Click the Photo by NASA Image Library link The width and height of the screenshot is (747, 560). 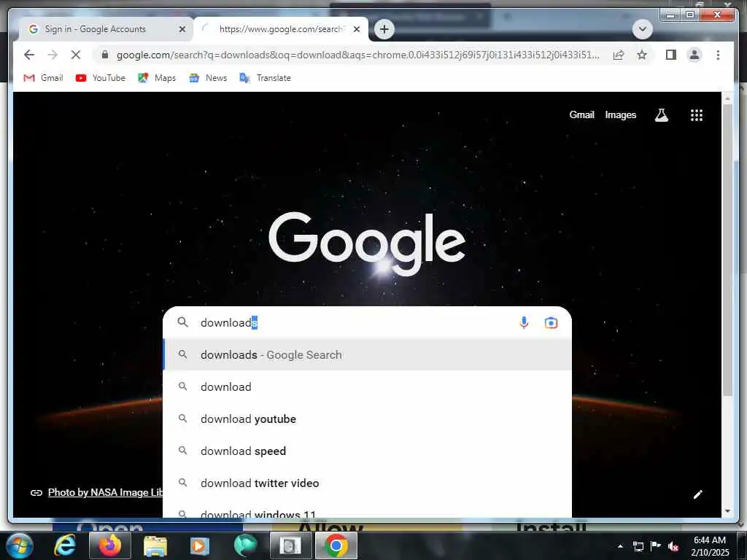[x=105, y=492]
